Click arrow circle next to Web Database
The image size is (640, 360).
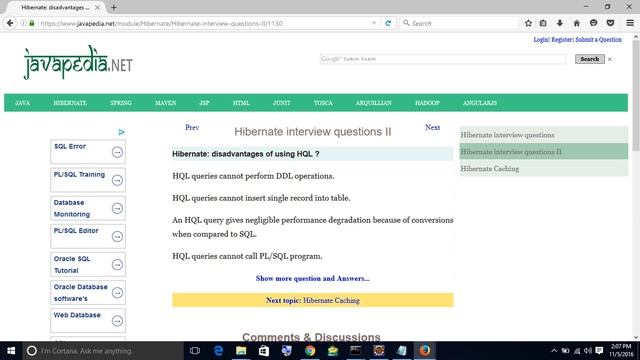point(117,321)
